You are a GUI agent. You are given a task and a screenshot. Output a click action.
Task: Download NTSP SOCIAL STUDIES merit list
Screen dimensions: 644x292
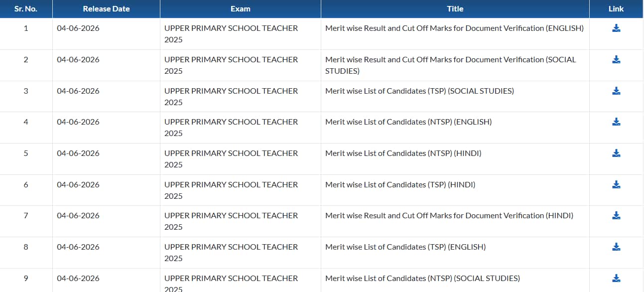tap(616, 278)
